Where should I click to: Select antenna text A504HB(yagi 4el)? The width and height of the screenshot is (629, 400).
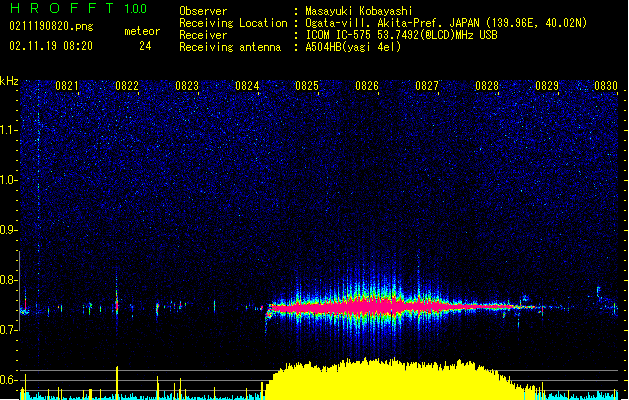point(353,47)
